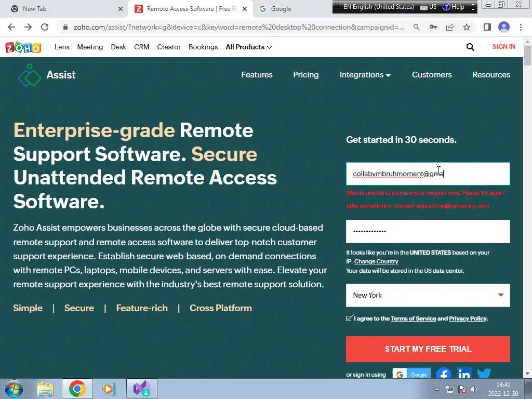
Task: Open the Windows Start orb
Action: coord(14,389)
